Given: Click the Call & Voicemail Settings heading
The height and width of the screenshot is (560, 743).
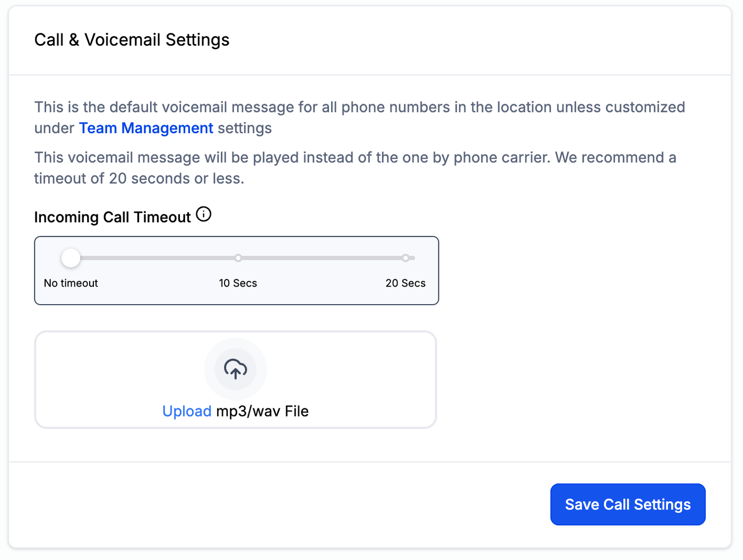Looking at the screenshot, I should pyautogui.click(x=132, y=40).
